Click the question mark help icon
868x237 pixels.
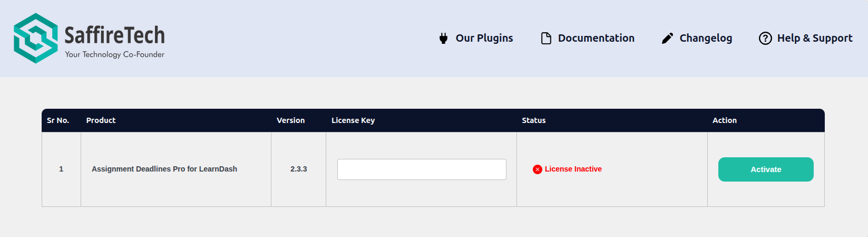click(x=765, y=38)
